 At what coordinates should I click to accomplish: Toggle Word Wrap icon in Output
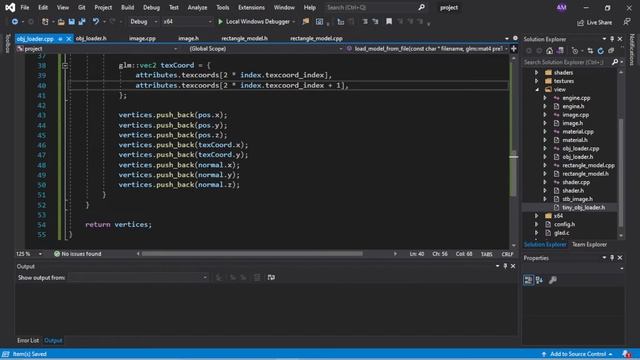271,278
